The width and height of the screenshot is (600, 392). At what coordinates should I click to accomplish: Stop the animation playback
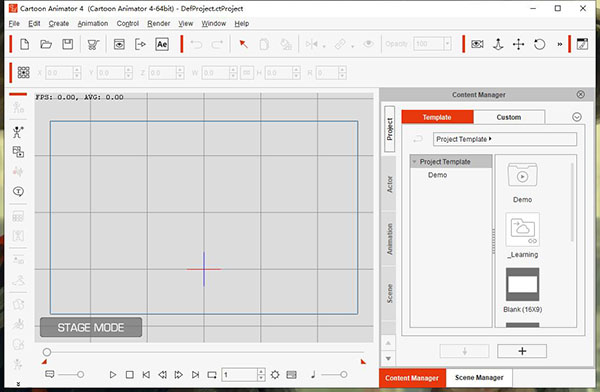(130, 375)
